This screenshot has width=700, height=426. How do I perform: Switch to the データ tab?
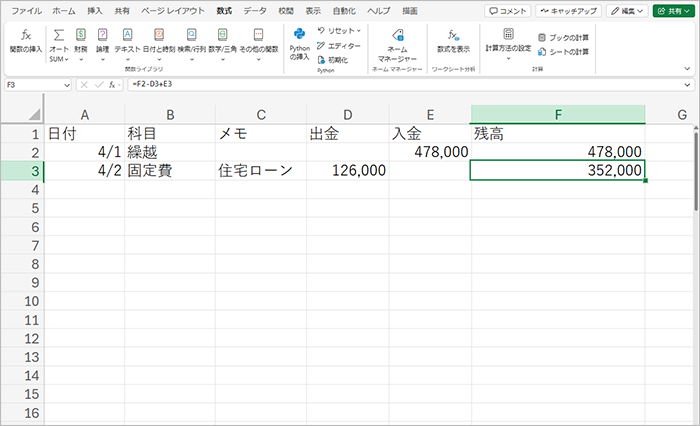[255, 11]
